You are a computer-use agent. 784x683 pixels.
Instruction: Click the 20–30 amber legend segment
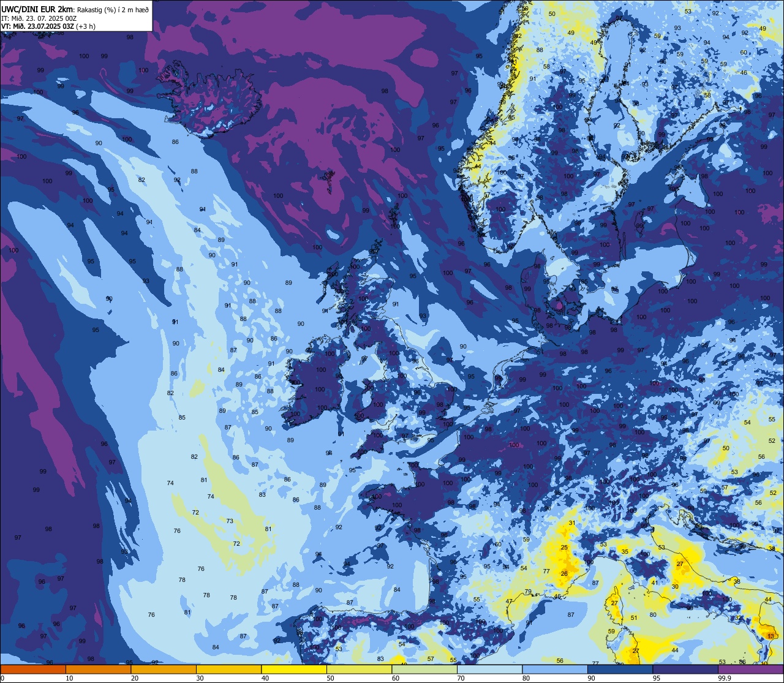(164, 669)
